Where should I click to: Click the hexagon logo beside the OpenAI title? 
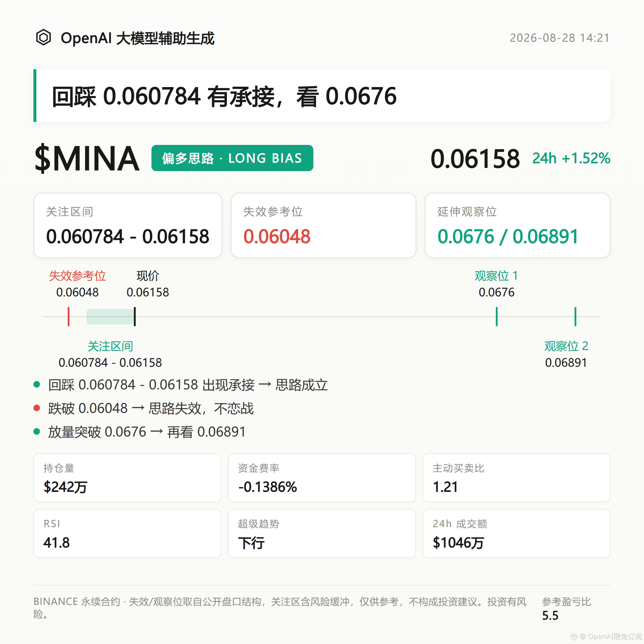pos(43,37)
